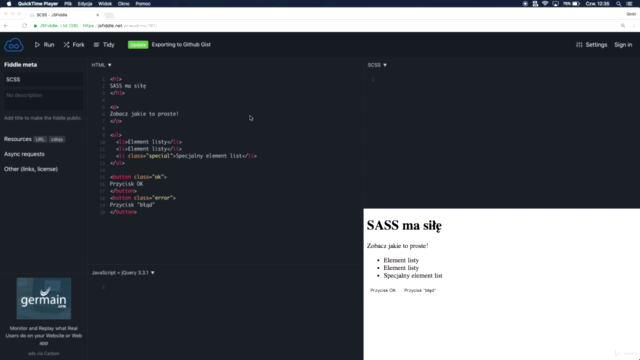Reload the page with the refresh icon

[x=24, y=25]
